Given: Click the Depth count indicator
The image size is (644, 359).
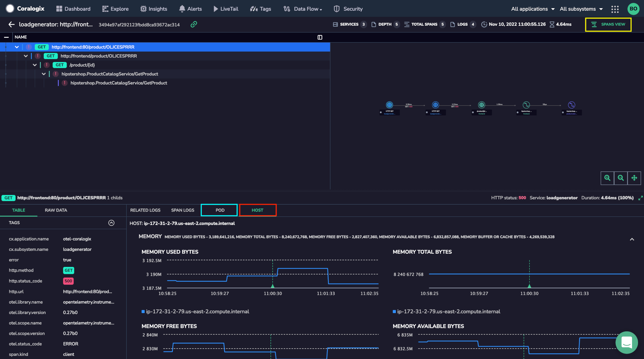Looking at the screenshot, I should 386,24.
